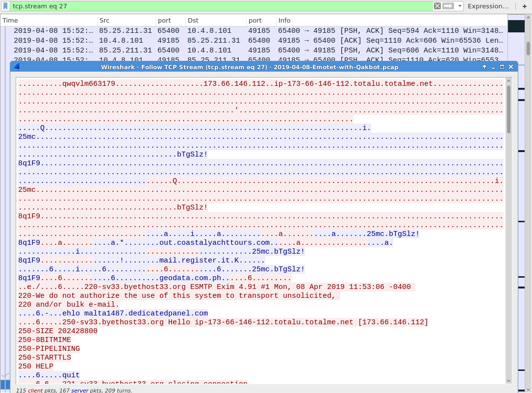Sort packets by the Info column header

click(x=392, y=21)
